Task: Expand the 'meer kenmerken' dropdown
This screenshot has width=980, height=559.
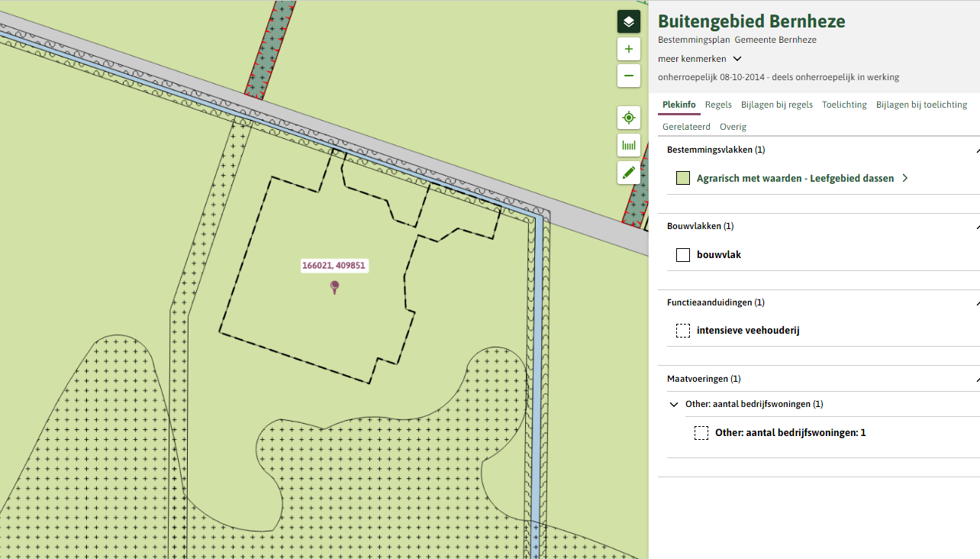Action: click(700, 59)
